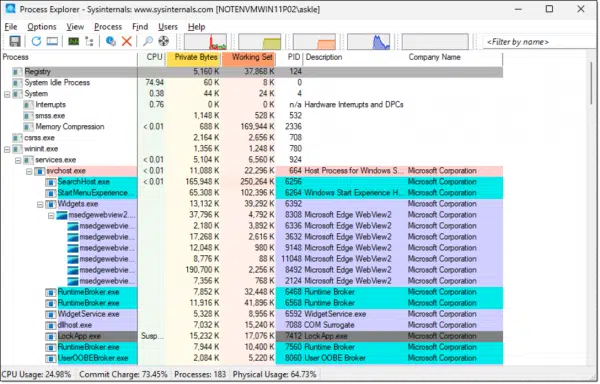600x384 pixels.
Task: Toggle the lower pane view icon
Action: (x=52, y=41)
